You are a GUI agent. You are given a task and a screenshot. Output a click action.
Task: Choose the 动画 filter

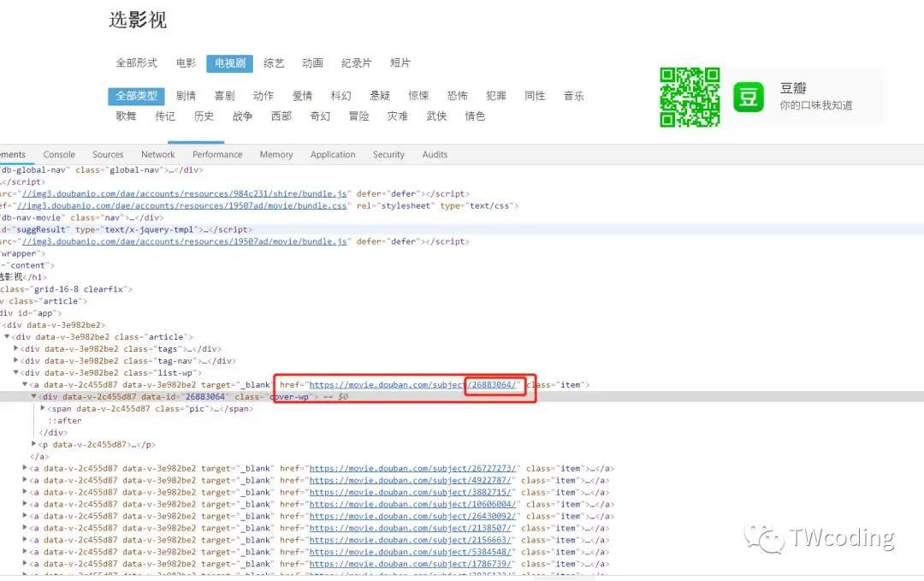(x=312, y=63)
